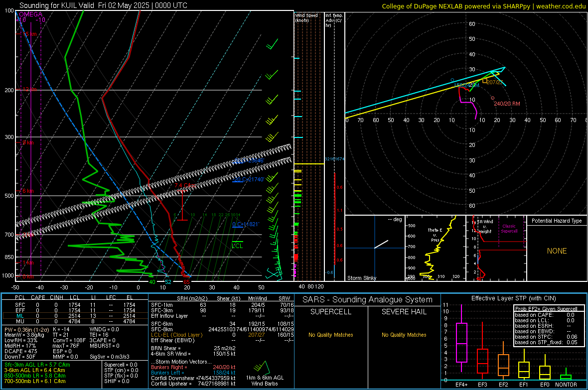Click the 'Wind Speed (knots)' panel header

(306, 17)
